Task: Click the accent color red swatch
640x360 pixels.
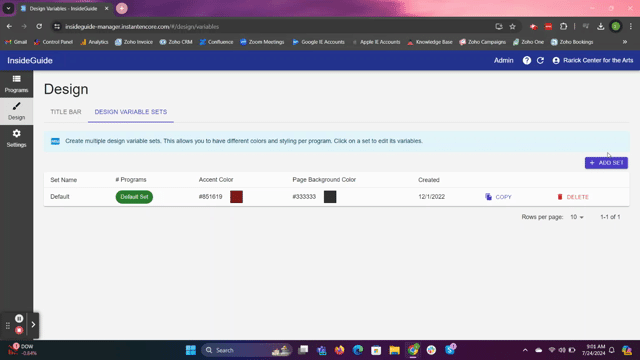Action: [236, 197]
